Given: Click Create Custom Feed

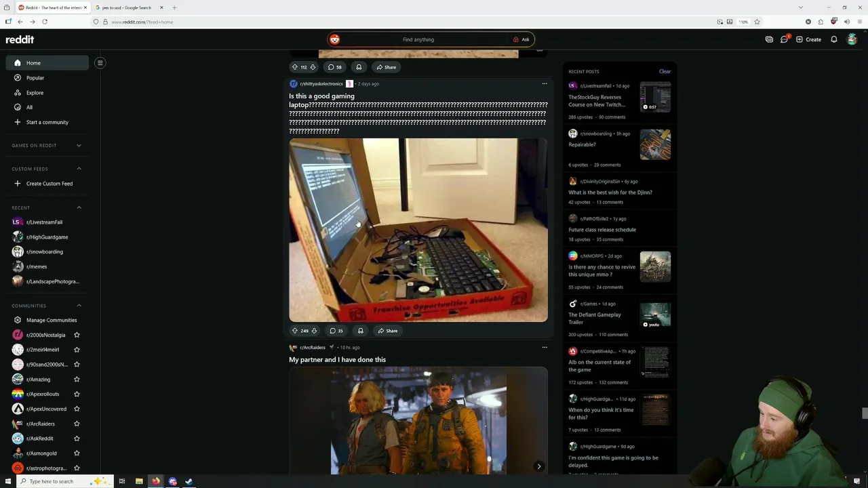Looking at the screenshot, I should coord(47,184).
